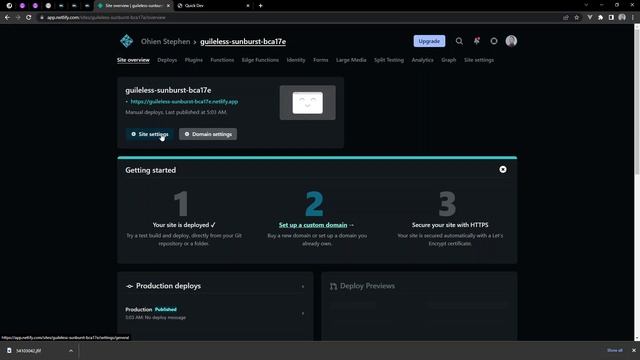
Task: Click 'Manual deploys. Last published' text
Action: pos(176,112)
